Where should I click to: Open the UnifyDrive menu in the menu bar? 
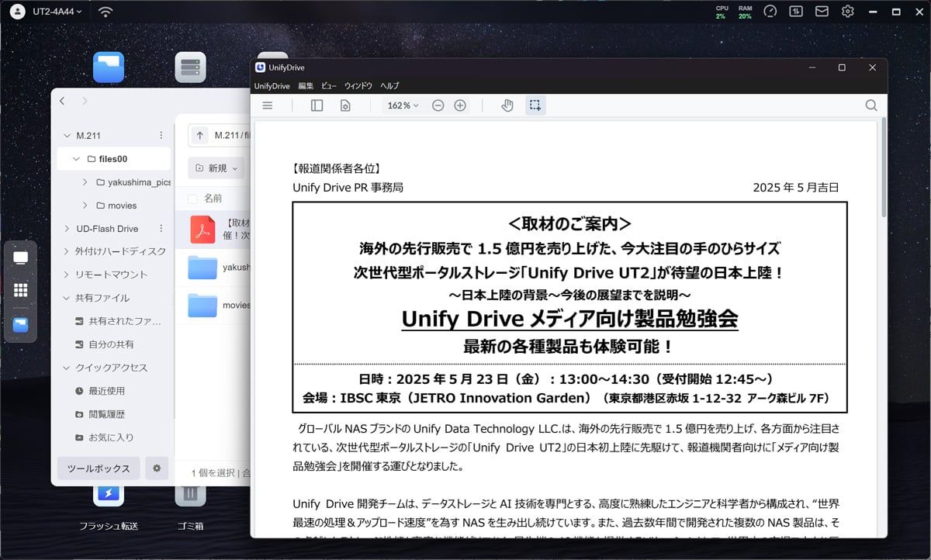[x=272, y=86]
